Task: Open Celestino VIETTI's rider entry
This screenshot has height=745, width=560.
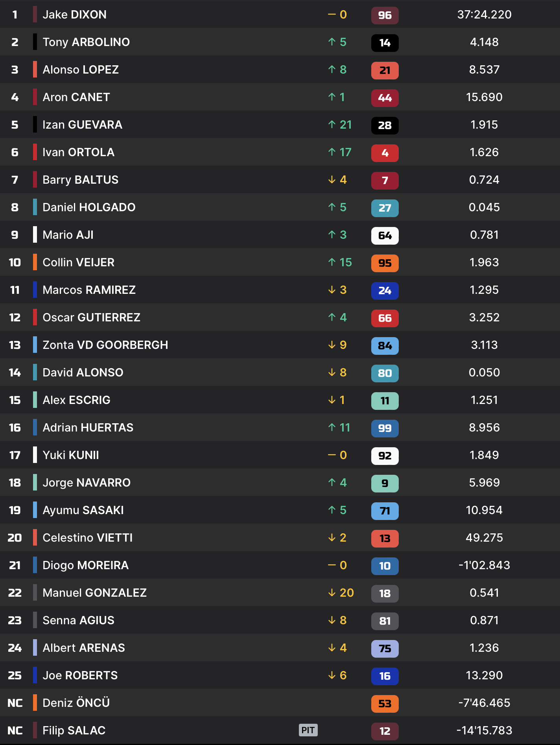Action: [x=87, y=538]
